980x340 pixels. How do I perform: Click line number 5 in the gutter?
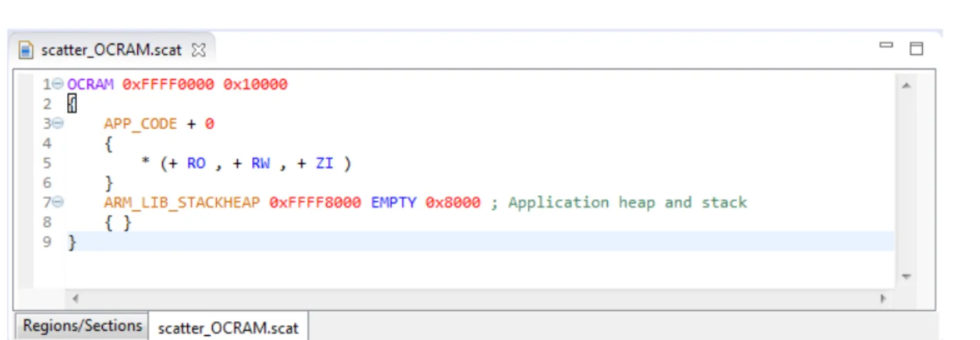47,163
